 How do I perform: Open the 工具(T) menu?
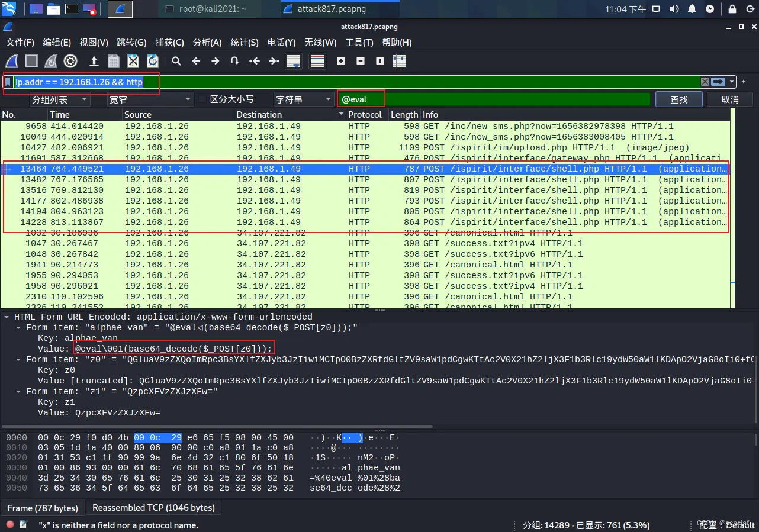coord(359,43)
